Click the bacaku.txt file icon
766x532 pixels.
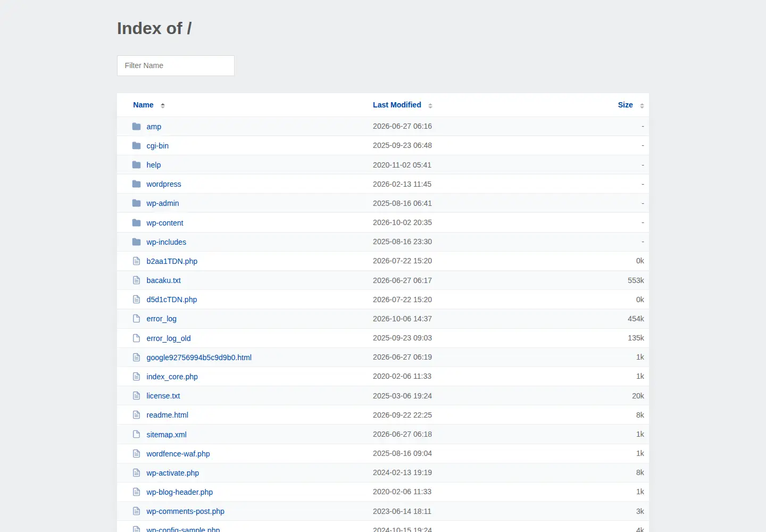137,280
